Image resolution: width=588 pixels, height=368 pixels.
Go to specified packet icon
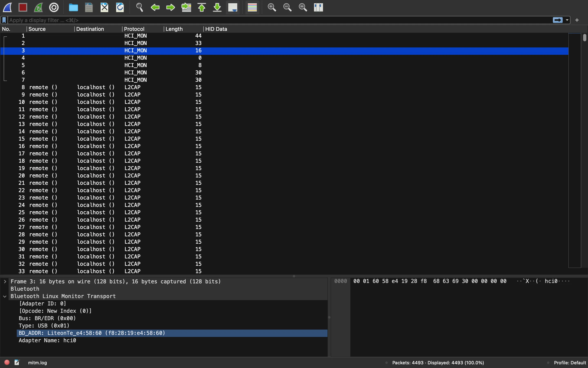pos(186,8)
